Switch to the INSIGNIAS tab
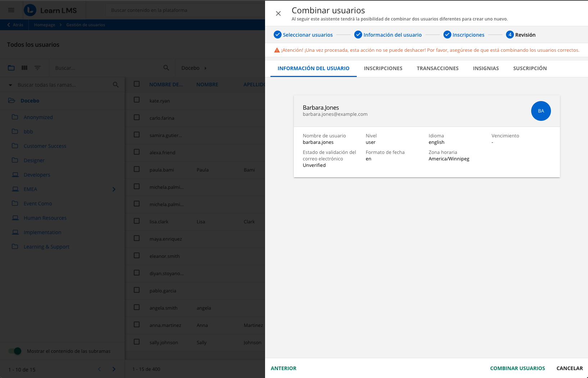The height and width of the screenshot is (378, 588). tap(486, 68)
